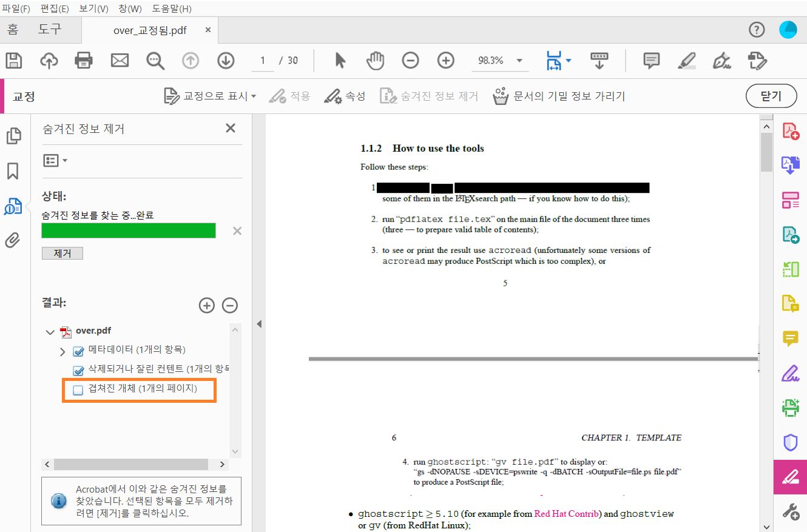Print the document from the toolbar
This screenshot has height=532, width=807.
click(x=83, y=60)
